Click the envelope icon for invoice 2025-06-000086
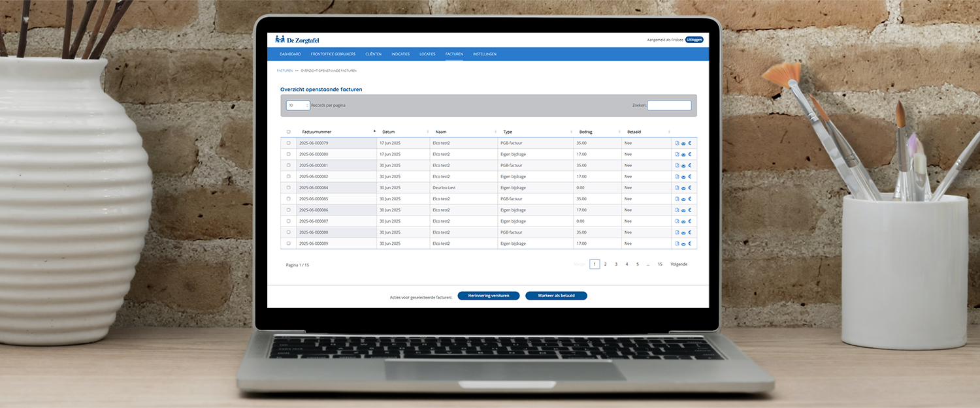The width and height of the screenshot is (980, 408). tap(683, 210)
